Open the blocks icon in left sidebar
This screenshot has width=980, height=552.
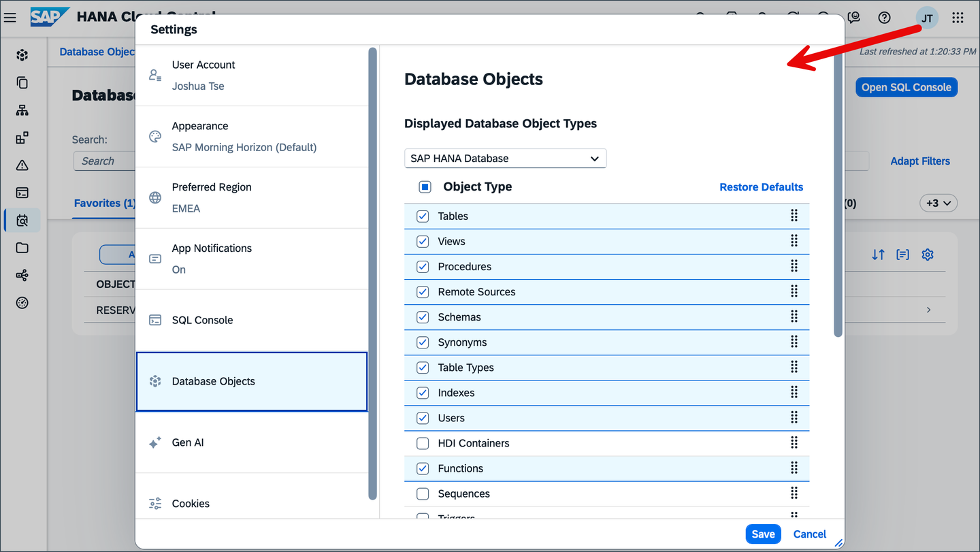pos(22,137)
